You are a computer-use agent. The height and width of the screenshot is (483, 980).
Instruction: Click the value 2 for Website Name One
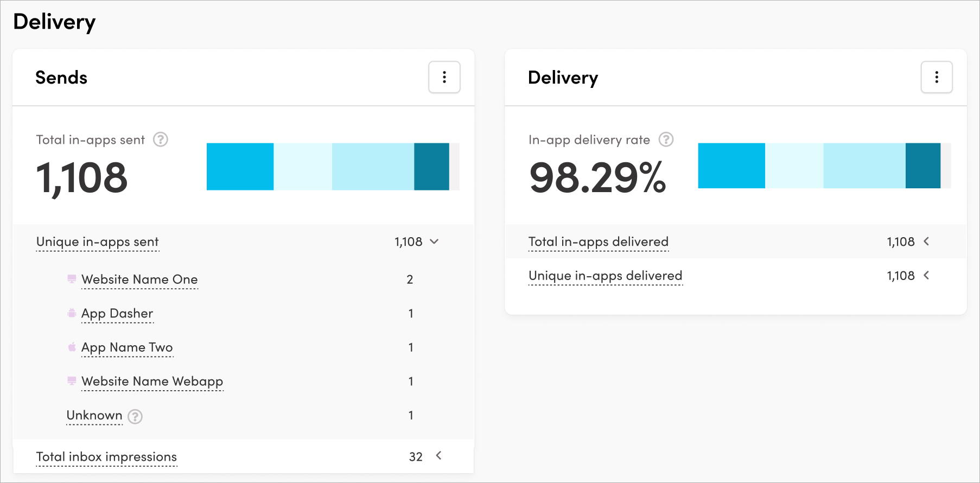pos(410,279)
